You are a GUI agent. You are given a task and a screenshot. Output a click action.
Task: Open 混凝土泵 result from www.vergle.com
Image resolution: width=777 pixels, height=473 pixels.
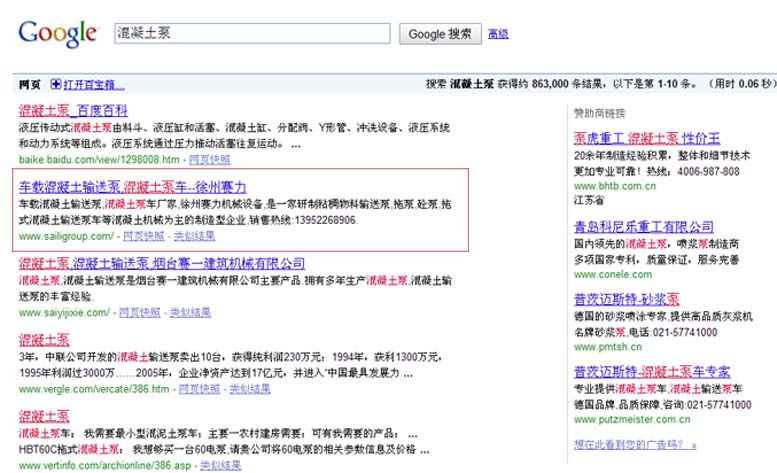click(x=44, y=340)
